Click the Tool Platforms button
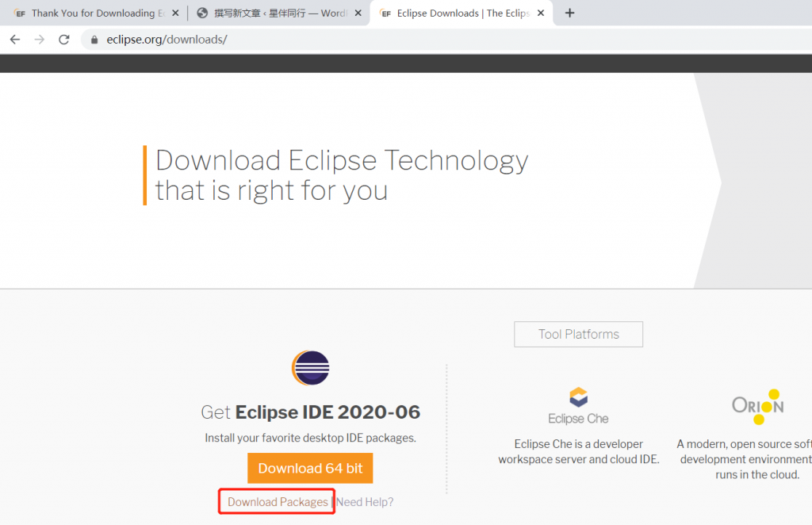The height and width of the screenshot is (525, 812). 578,334
